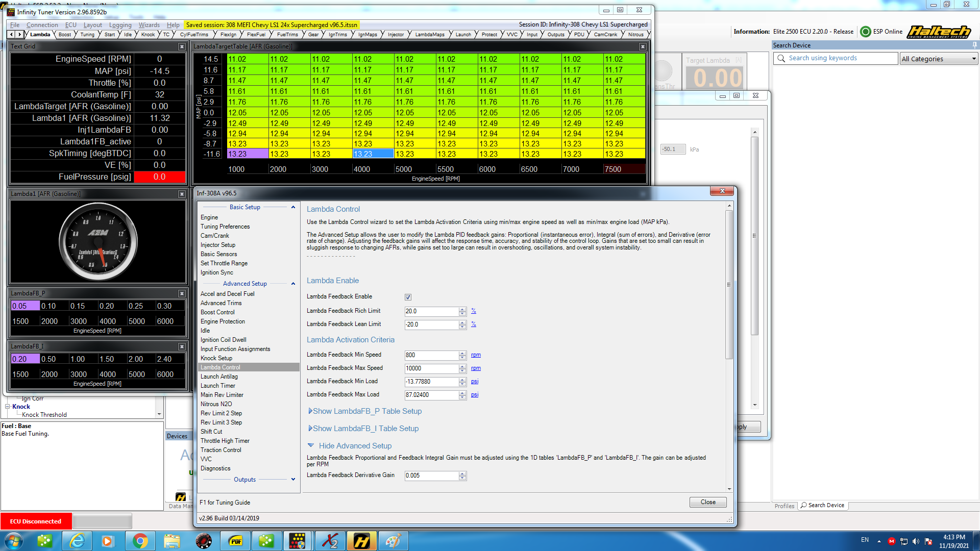Click the psi unit link for Min Load
The image size is (980, 551).
pos(475,382)
